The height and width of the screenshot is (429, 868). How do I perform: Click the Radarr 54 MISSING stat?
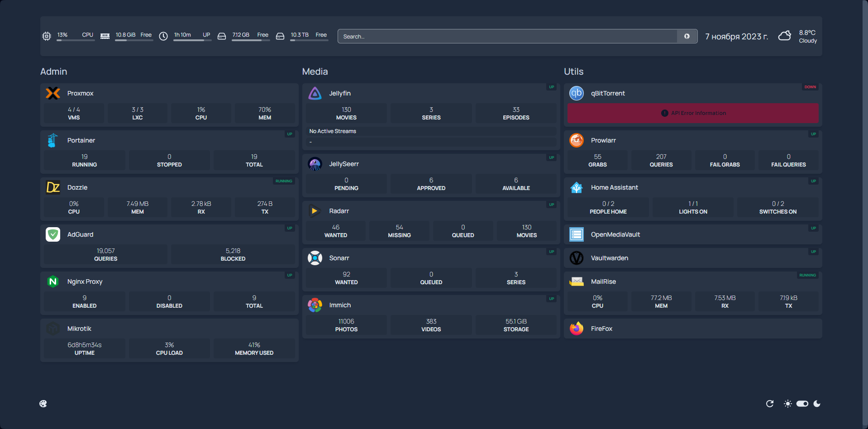click(x=399, y=231)
